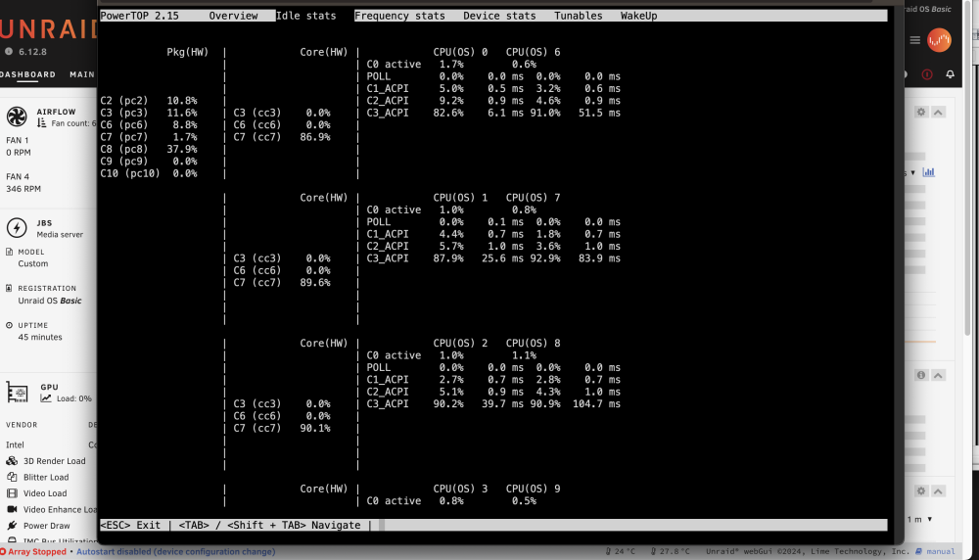979x560 pixels.
Task: Click the 3D Render Load cubes icon
Action: point(12,461)
